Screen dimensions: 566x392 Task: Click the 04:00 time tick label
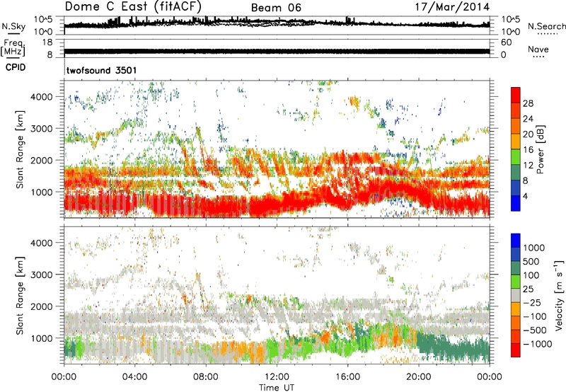(134, 377)
